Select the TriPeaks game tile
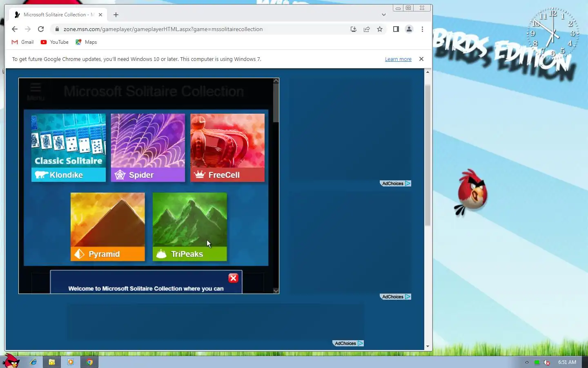Viewport: 588px width, 368px height. 190,227
